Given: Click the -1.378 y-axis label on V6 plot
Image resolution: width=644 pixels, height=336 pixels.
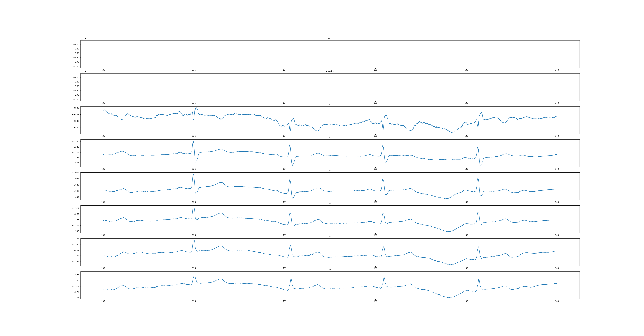Looking at the screenshot, I should 75,298.
